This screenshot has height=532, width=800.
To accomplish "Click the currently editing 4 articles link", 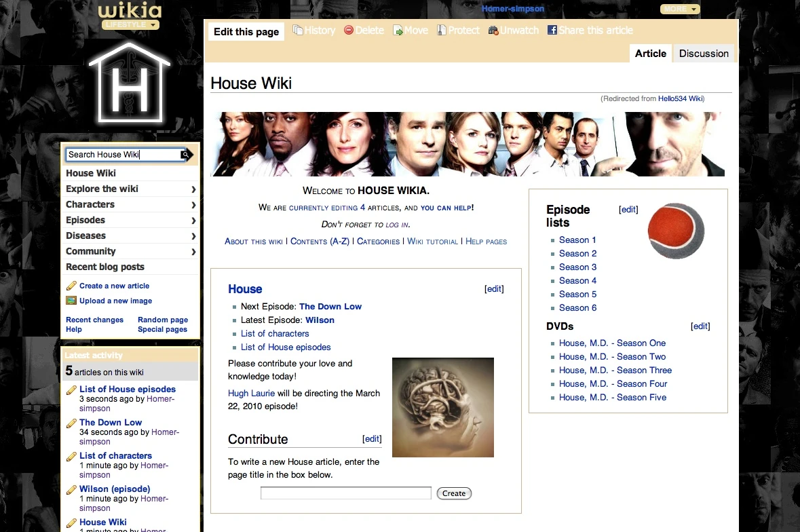I will (x=327, y=208).
